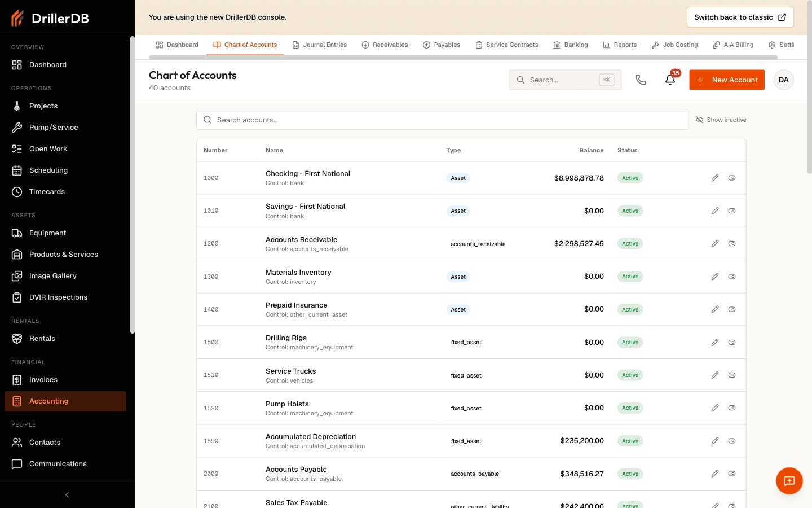Toggle visibility eye for Accumulated Depreciation
Screen dimensions: 812x508
(732, 441)
